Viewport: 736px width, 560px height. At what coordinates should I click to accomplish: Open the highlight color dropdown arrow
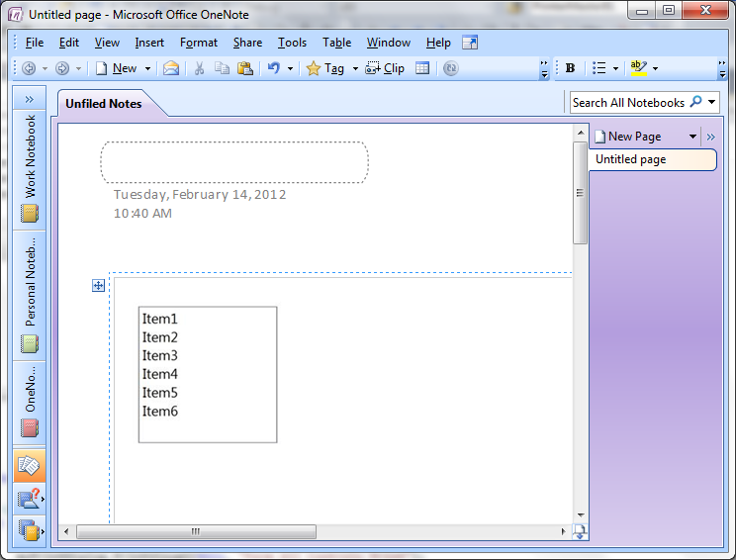pos(655,68)
